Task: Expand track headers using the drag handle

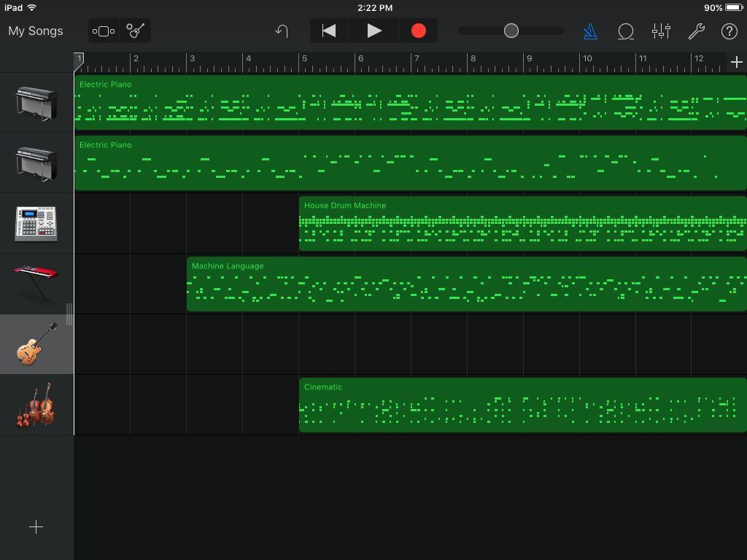Action: [69, 314]
